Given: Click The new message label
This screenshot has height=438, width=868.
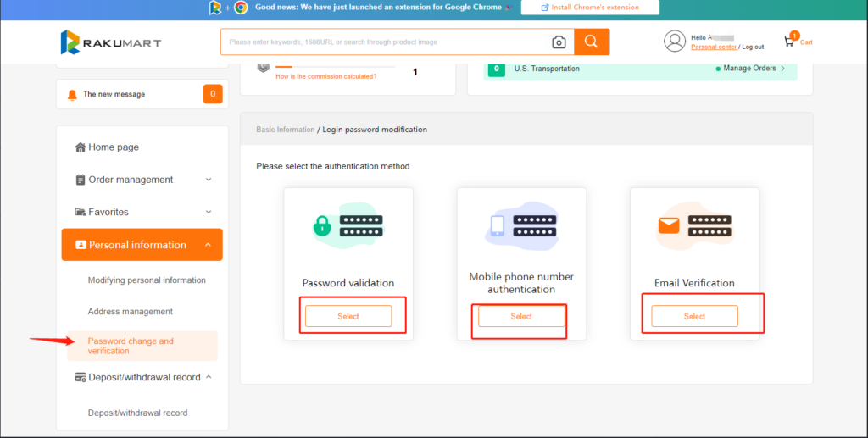Looking at the screenshot, I should click(114, 95).
